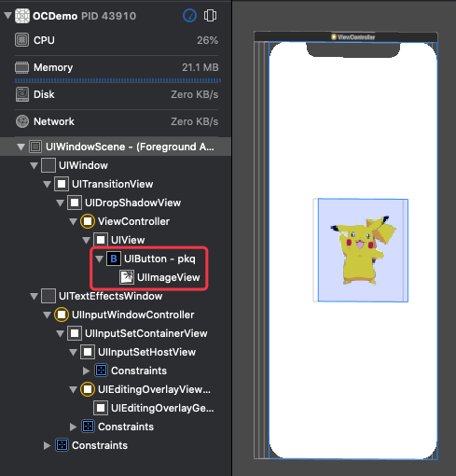Click the view hierarchy icon beside PID
This screenshot has width=456, height=476.
click(210, 16)
